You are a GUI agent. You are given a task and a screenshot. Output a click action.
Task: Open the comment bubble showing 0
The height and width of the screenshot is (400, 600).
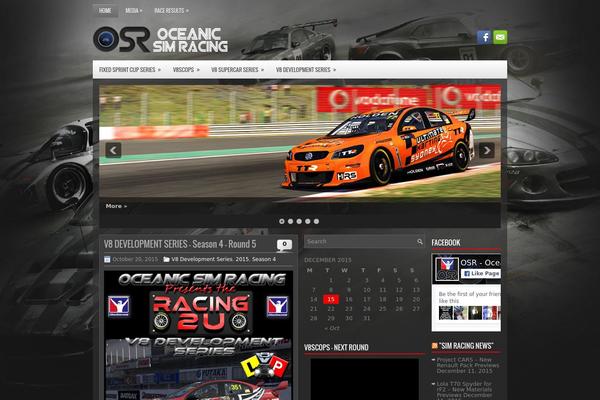click(284, 245)
